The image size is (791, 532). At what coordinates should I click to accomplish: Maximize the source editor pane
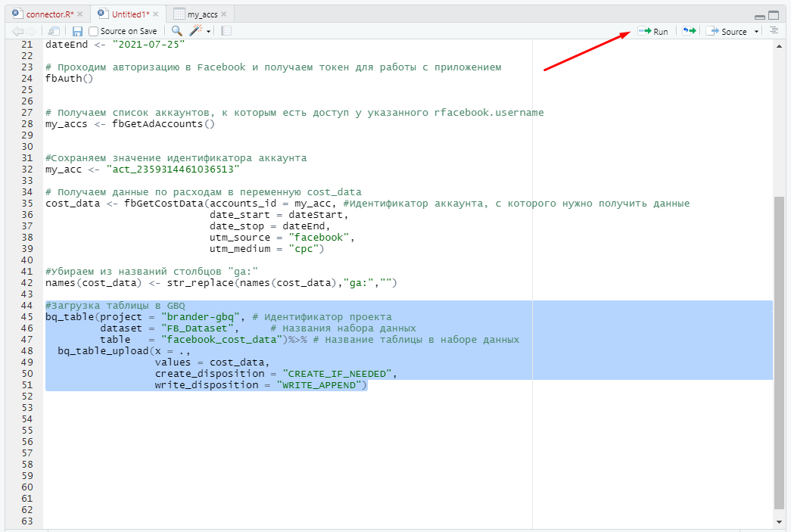click(774, 15)
